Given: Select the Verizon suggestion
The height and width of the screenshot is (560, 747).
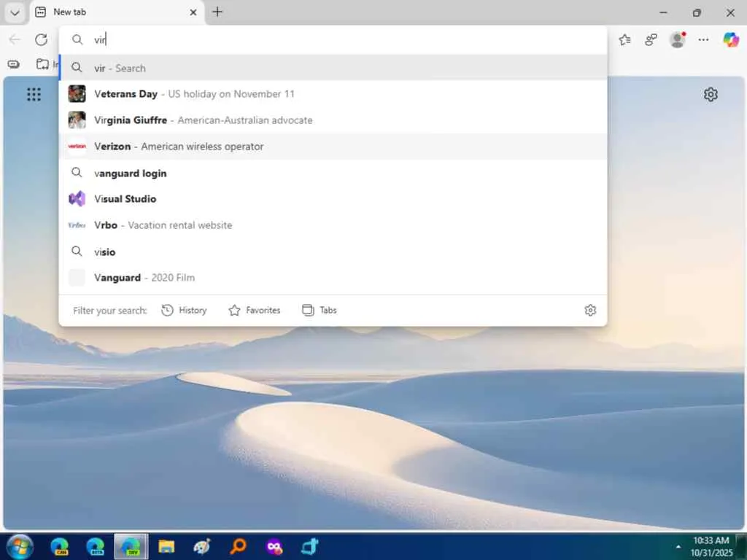Looking at the screenshot, I should coord(333,146).
